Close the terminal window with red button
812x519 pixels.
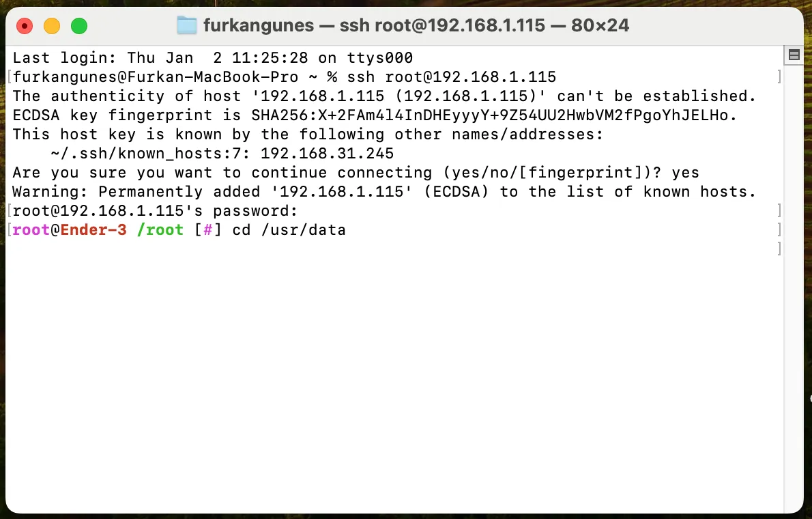[25, 26]
